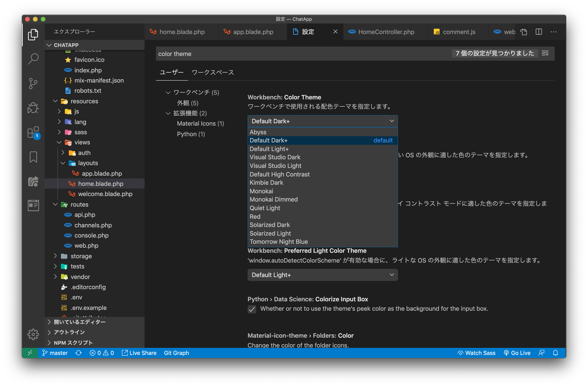Open the .env file

[x=95, y=297]
